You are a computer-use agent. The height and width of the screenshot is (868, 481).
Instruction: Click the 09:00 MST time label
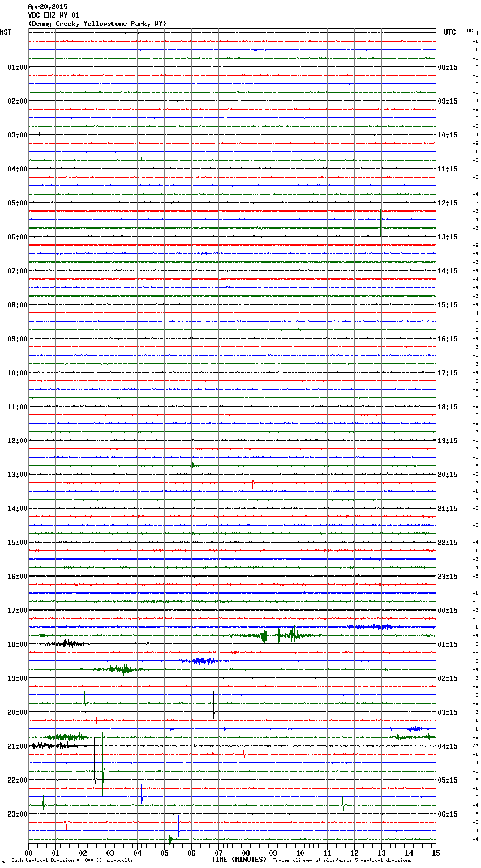pyautogui.click(x=18, y=339)
